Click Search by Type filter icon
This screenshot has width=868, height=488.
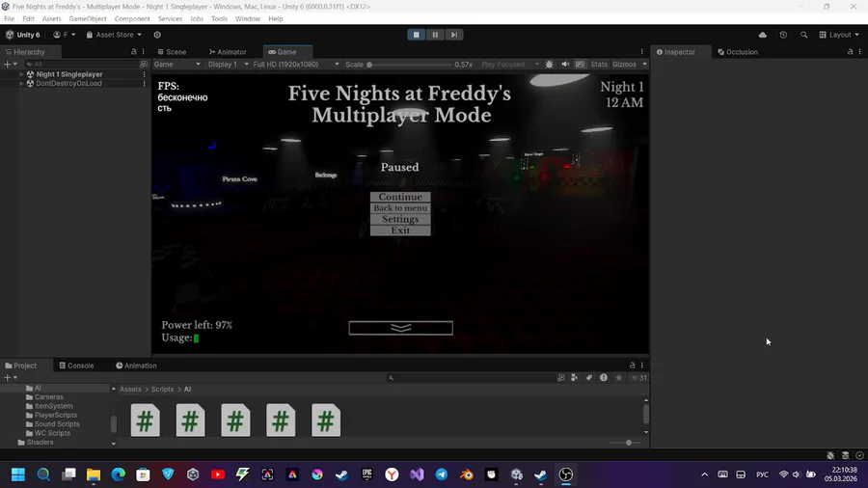[x=574, y=377]
